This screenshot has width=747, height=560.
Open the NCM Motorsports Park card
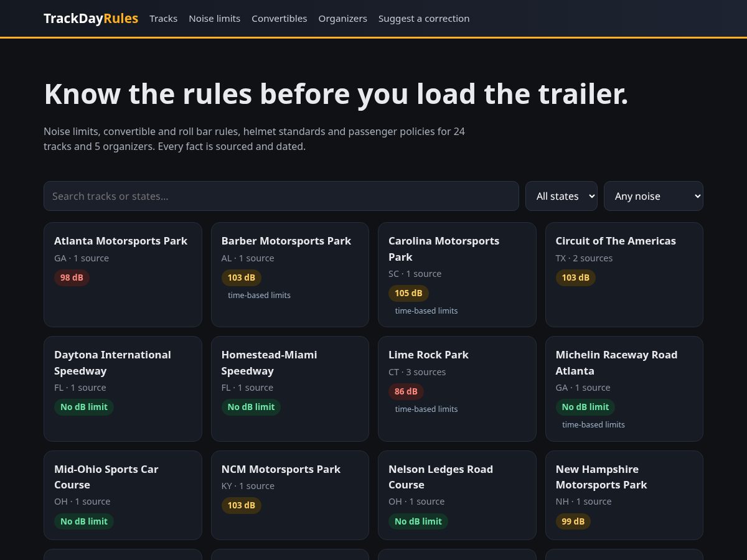[x=290, y=495]
